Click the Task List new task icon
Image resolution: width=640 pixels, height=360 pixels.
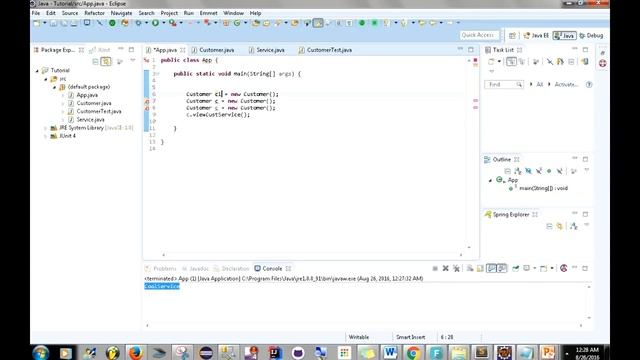491,62
